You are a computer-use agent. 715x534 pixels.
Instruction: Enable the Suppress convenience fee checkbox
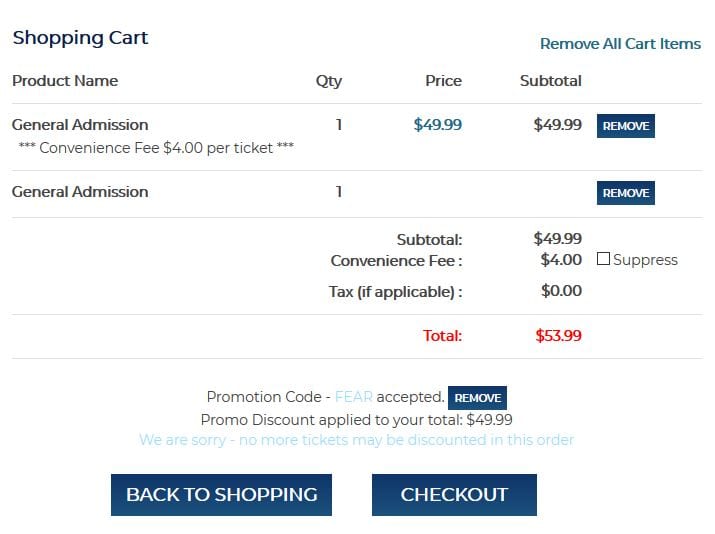click(603, 259)
